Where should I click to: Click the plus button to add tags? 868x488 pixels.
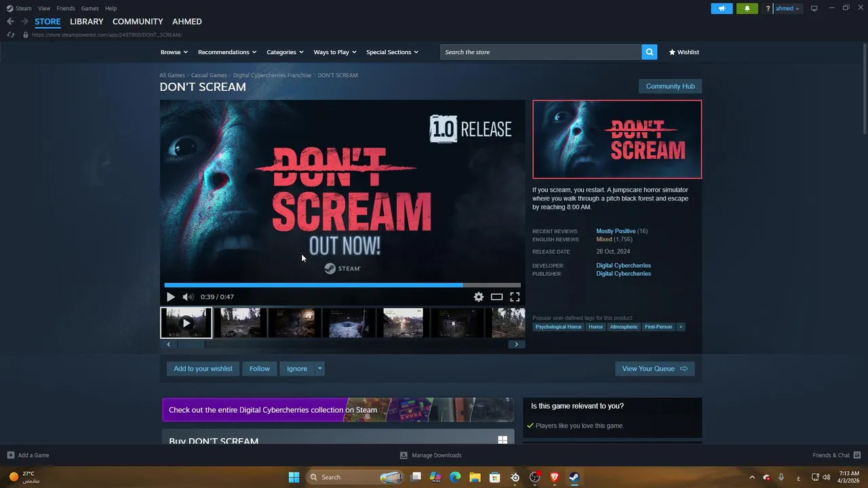681,327
